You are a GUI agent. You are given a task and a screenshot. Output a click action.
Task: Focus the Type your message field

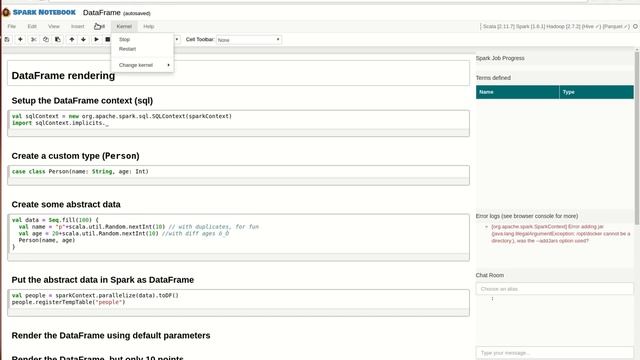click(x=554, y=353)
